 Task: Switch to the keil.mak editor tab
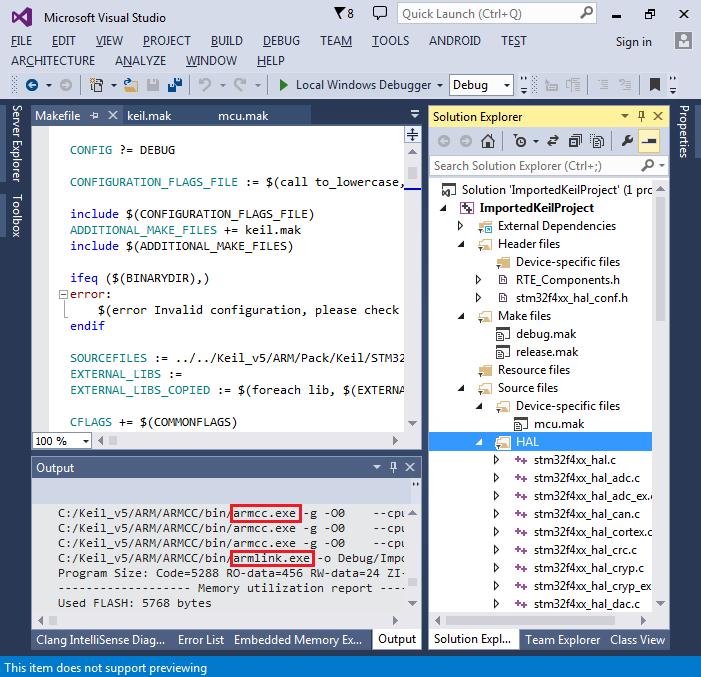tap(149, 116)
